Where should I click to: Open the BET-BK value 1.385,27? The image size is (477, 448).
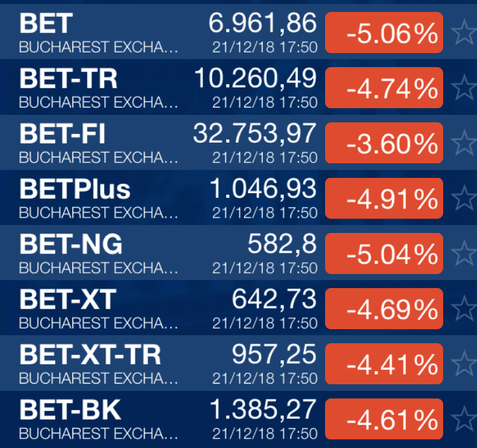tap(263, 410)
